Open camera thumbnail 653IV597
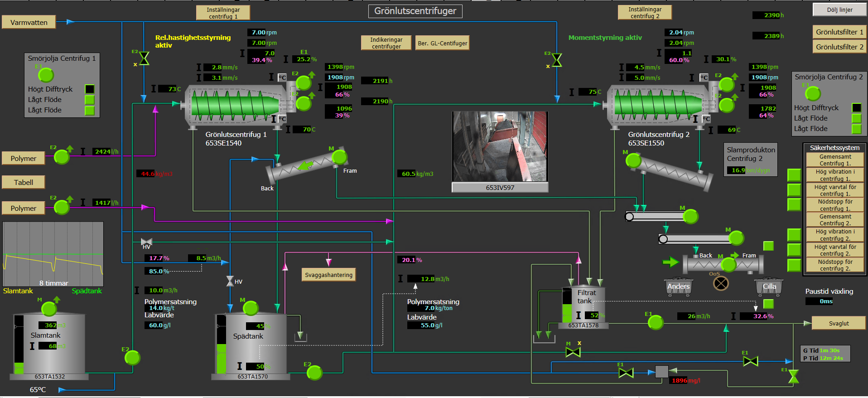The width and height of the screenshot is (868, 398). click(500, 146)
